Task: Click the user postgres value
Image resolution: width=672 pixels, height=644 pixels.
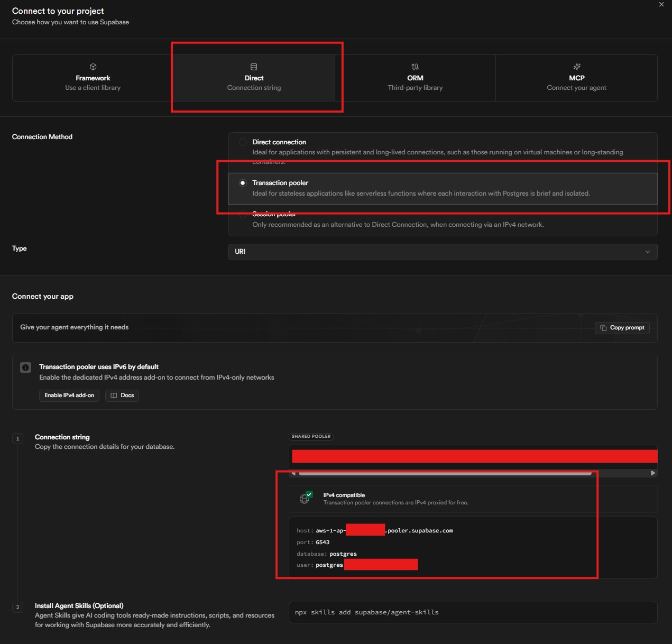Action: (x=329, y=565)
